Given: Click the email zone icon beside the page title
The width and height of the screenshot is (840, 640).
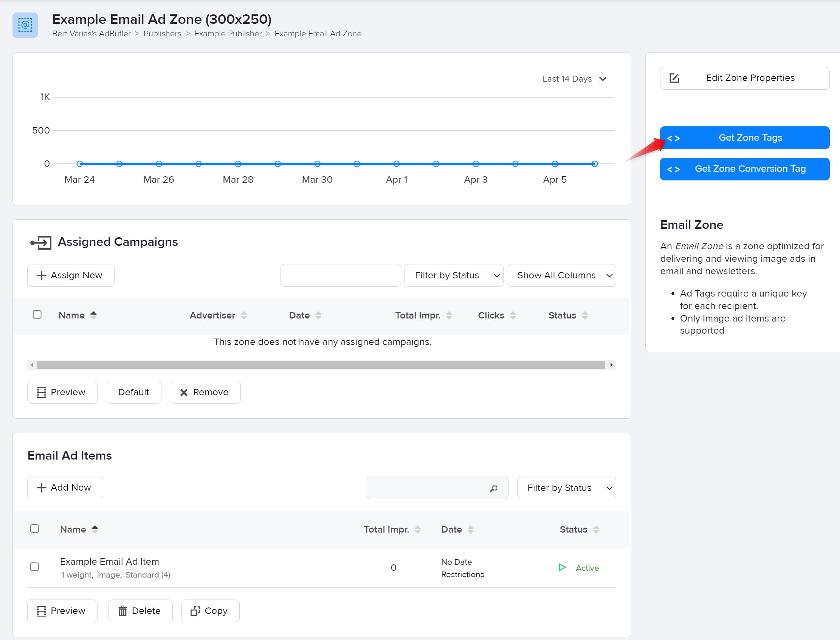Looking at the screenshot, I should 25,25.
